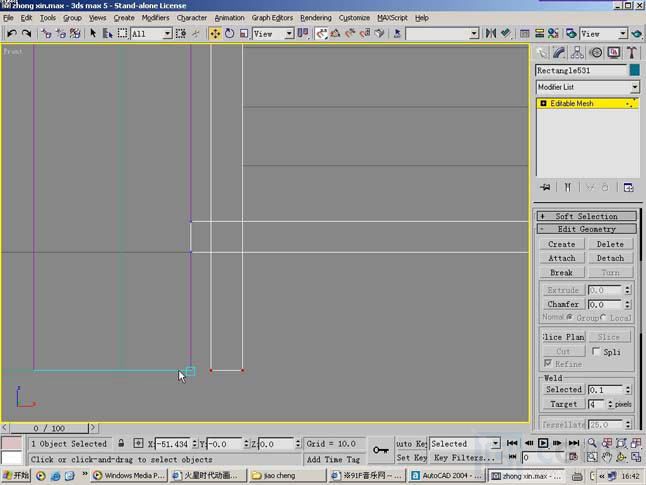Select the Local normal radio button
646x485 pixels.
tap(604, 317)
